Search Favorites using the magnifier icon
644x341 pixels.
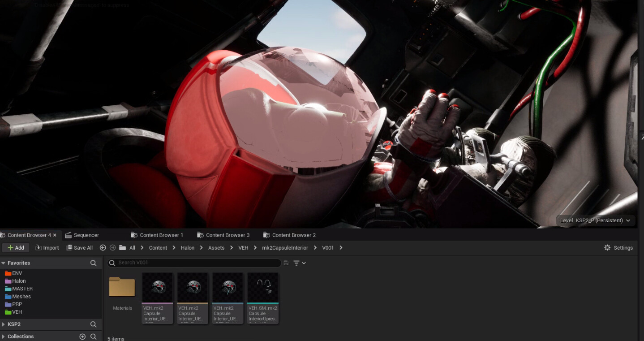(93, 263)
